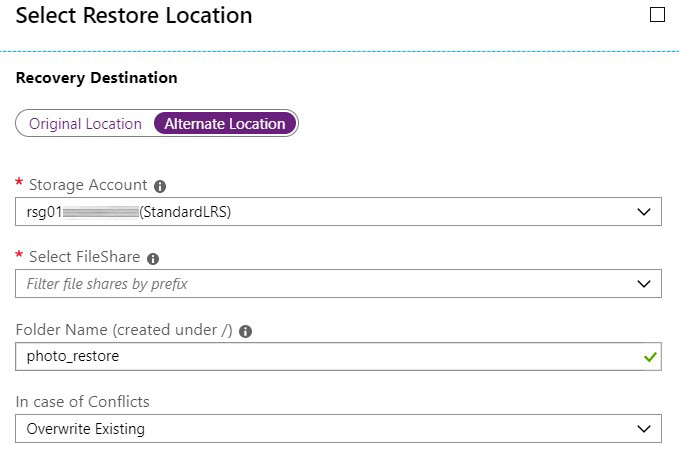Select Alternate Location option
Screen dimensions: 679x464
coord(225,124)
